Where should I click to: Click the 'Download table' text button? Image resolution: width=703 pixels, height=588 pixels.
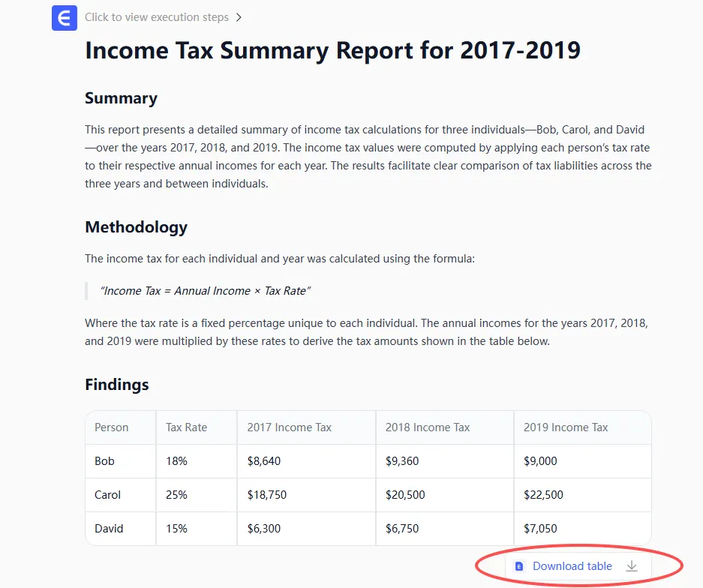pyautogui.click(x=572, y=566)
